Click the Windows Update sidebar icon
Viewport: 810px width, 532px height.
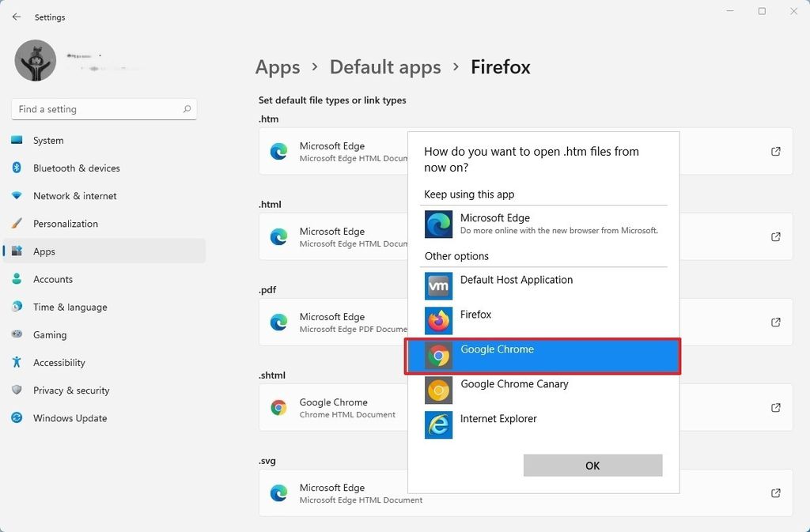(x=17, y=418)
